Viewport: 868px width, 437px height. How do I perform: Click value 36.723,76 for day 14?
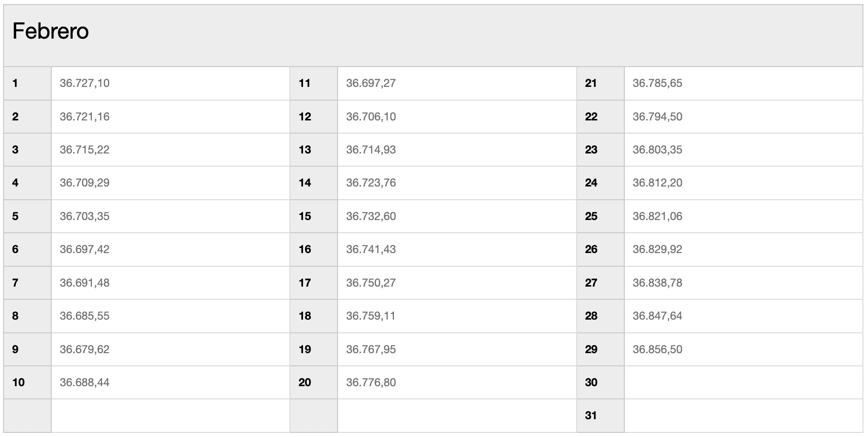[x=371, y=183]
